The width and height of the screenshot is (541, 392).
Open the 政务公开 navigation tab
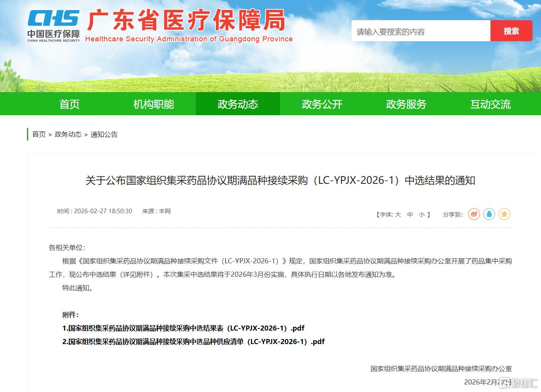[322, 104]
